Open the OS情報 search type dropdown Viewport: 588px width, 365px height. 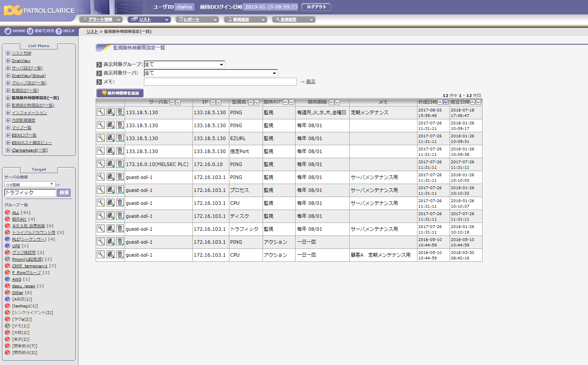[x=30, y=184]
